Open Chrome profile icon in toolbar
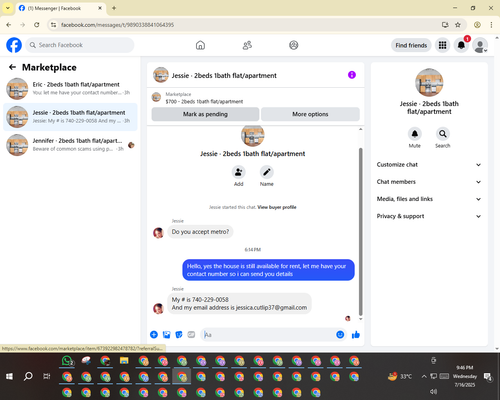Image resolution: width=500 pixels, height=400 pixels. 477,25
